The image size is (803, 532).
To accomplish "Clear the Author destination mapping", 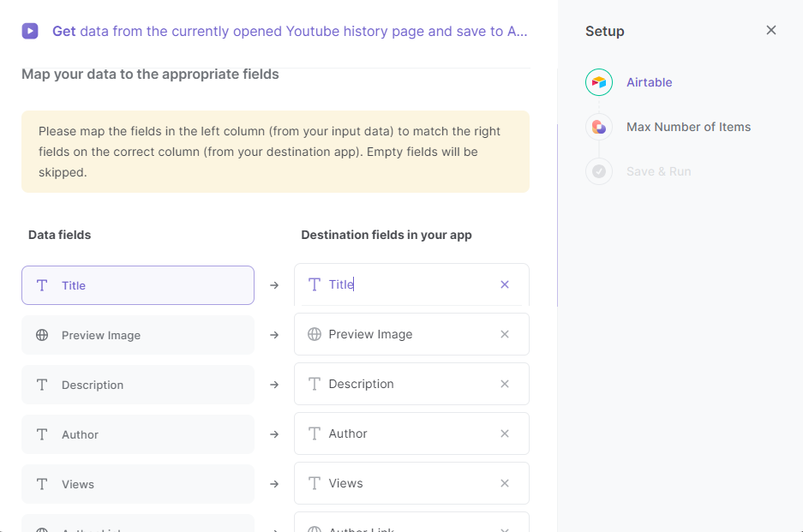I will coord(505,433).
